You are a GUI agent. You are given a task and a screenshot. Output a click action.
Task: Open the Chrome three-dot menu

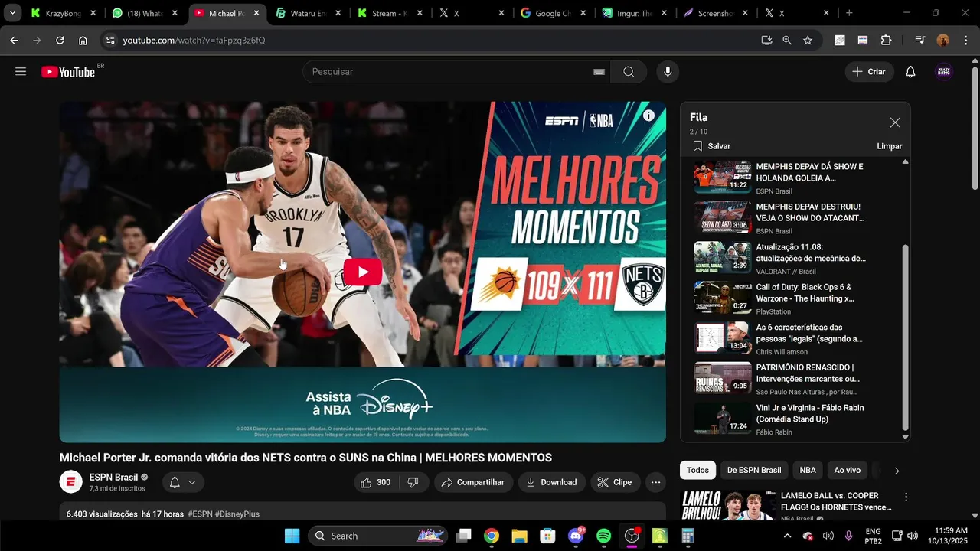click(x=965, y=41)
